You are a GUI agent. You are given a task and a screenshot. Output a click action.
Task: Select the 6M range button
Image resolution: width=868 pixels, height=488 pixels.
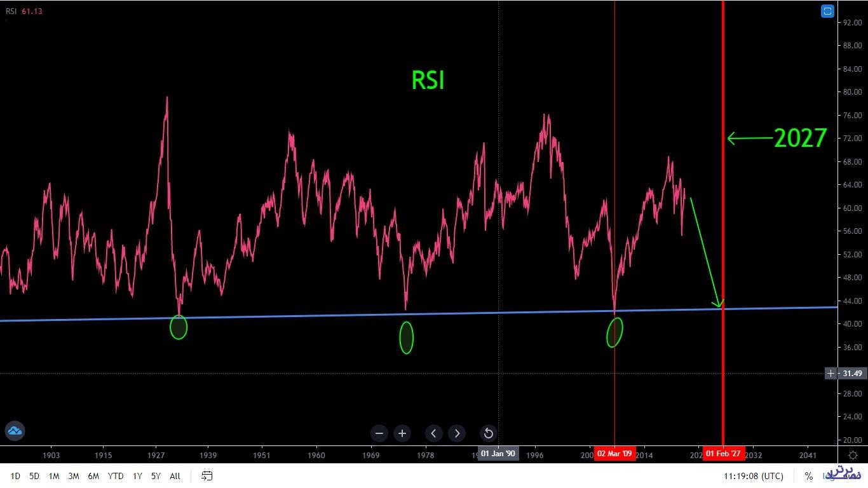(93, 476)
